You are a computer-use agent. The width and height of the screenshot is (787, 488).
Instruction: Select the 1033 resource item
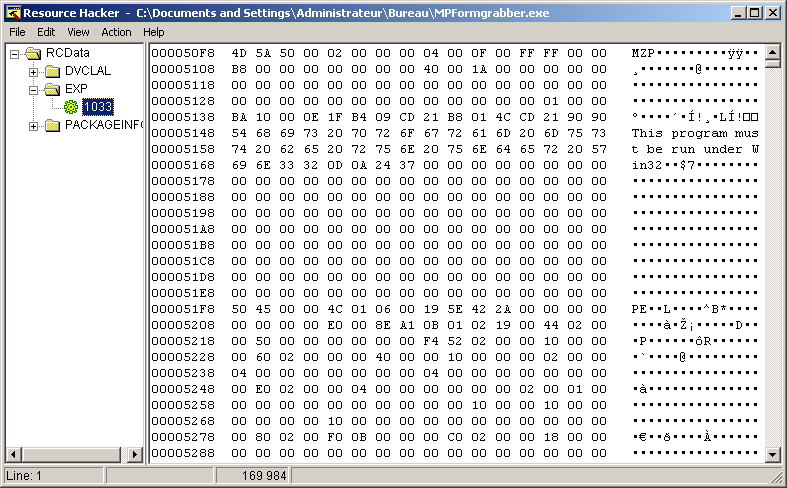(x=98, y=107)
